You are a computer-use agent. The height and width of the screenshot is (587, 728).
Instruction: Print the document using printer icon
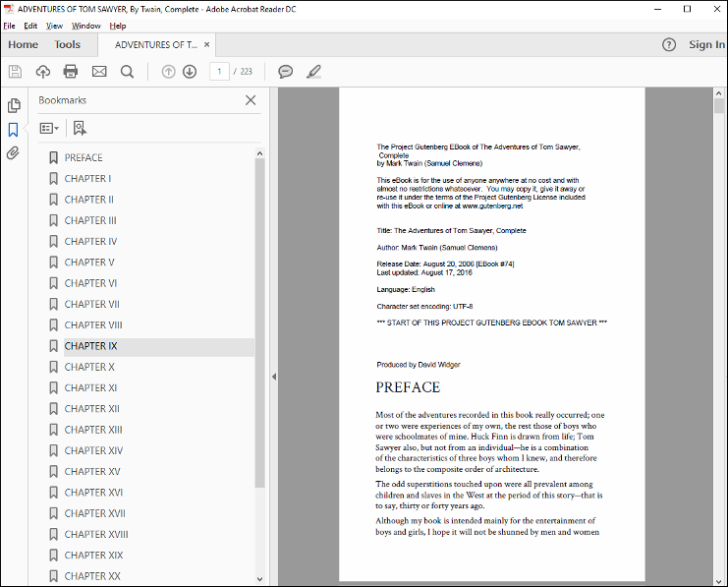click(71, 72)
